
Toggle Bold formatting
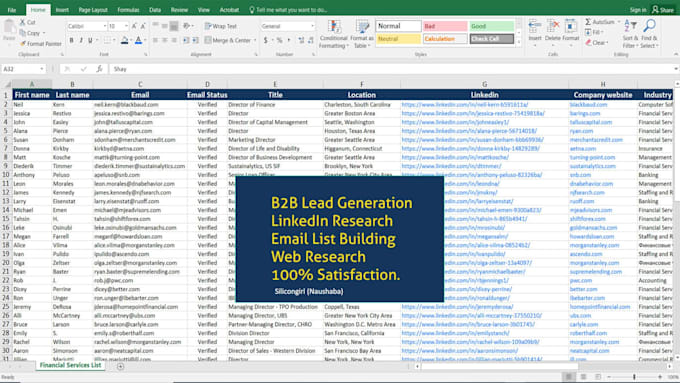(72, 40)
